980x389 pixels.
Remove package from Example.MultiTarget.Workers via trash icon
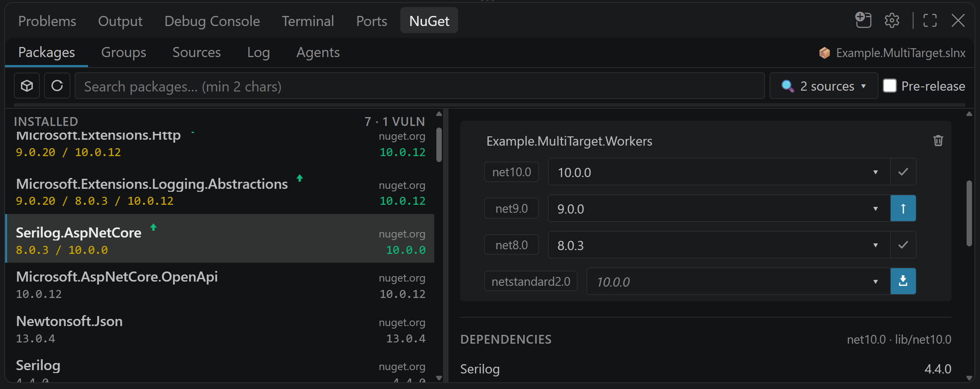[x=938, y=141]
